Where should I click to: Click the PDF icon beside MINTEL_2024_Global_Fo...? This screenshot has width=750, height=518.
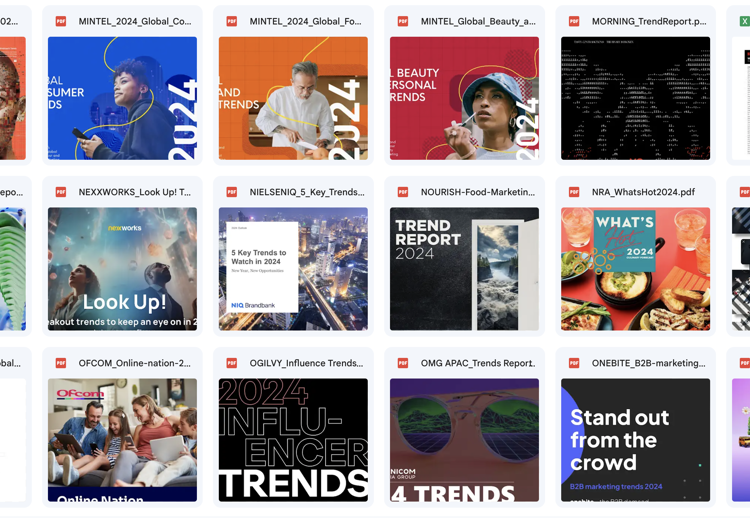pos(232,21)
